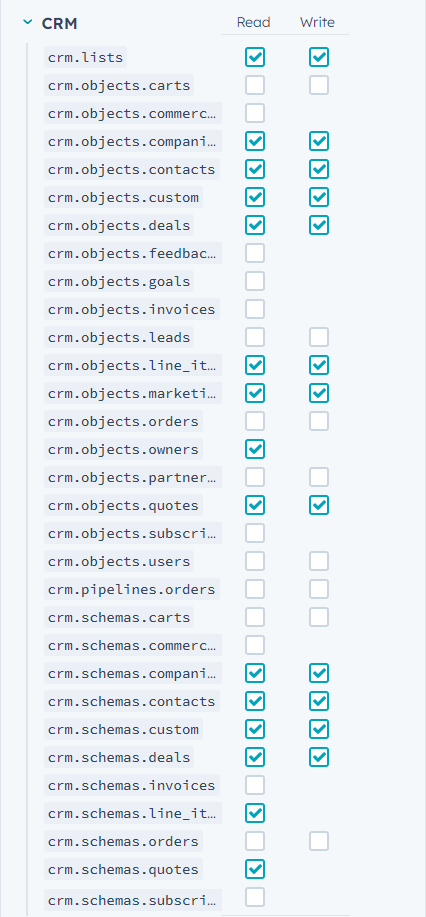
Task: Enable Write for crm.objects.orders
Action: [x=319, y=421]
